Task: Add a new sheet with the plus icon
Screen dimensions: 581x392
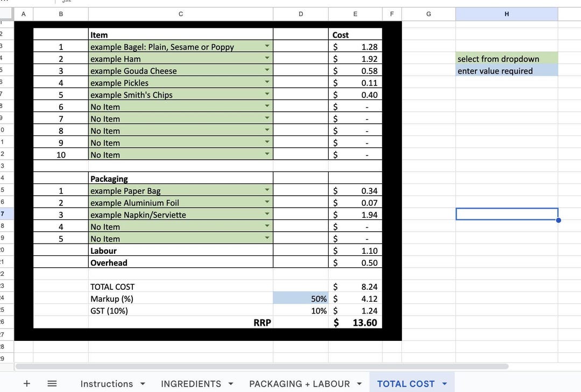Action: (26, 383)
